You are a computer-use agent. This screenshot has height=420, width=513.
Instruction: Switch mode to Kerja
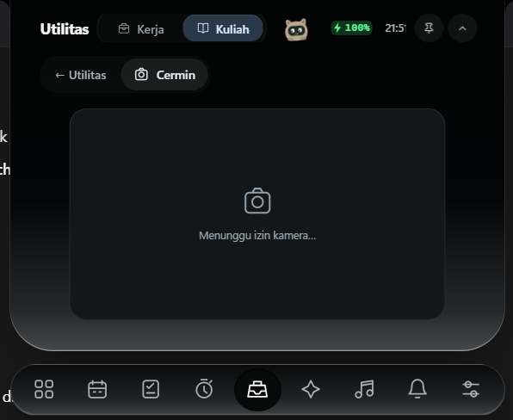click(141, 29)
